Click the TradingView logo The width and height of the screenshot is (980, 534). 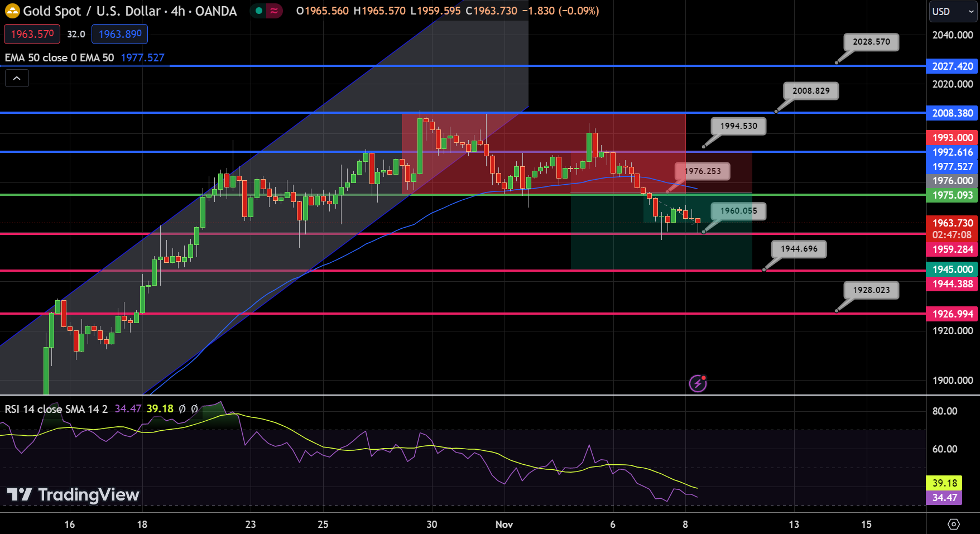[x=73, y=494]
